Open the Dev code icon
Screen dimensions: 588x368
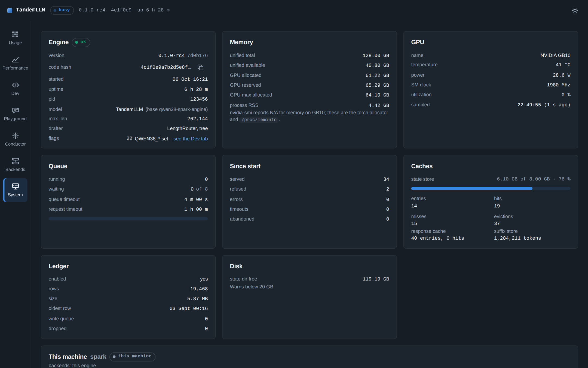click(x=15, y=85)
